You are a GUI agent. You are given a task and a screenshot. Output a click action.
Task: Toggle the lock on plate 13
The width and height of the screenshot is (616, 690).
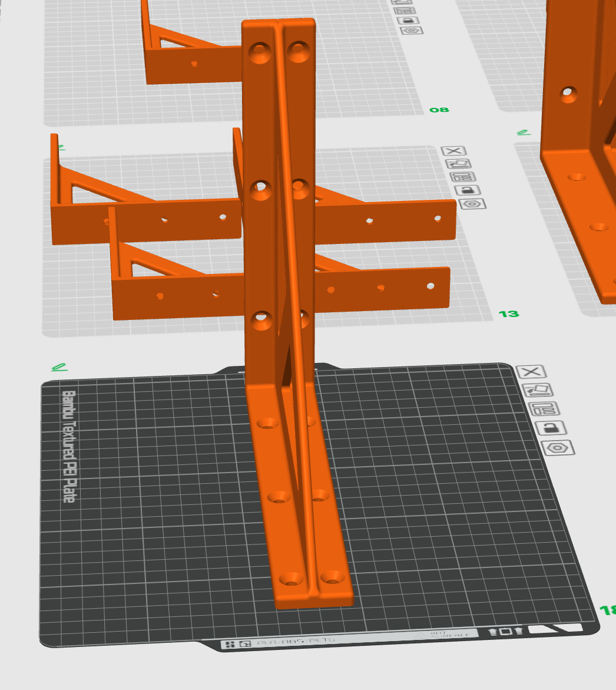468,190
